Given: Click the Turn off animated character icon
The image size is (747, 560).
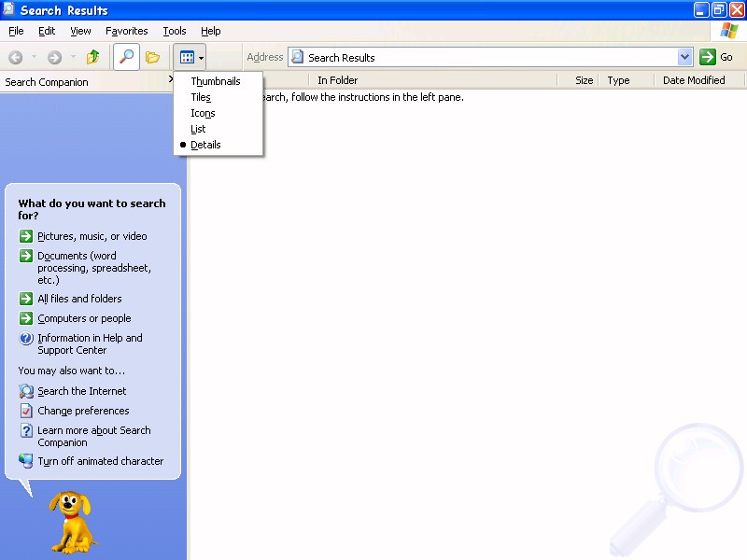Looking at the screenshot, I should pos(26,460).
